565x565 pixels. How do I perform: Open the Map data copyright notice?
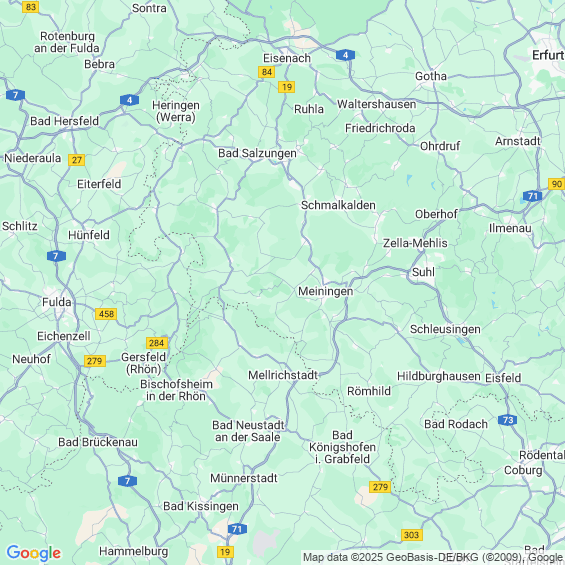coord(433,557)
